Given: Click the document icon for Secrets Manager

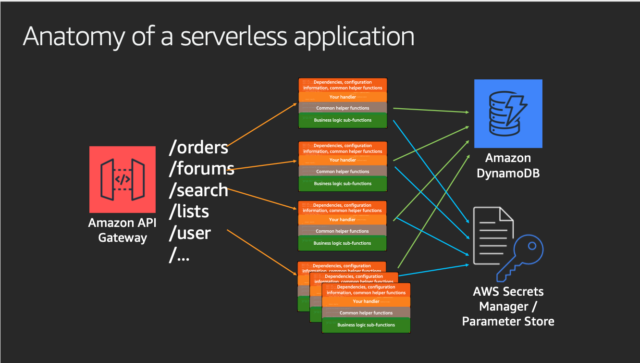Looking at the screenshot, I should coord(493,236).
